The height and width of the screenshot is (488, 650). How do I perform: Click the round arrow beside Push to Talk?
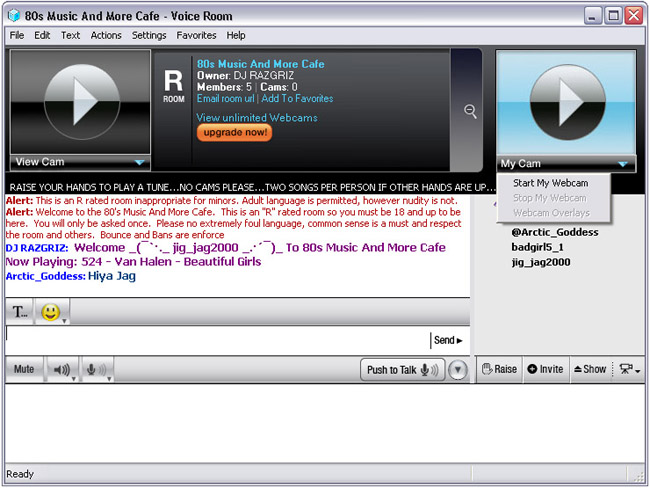coord(457,370)
